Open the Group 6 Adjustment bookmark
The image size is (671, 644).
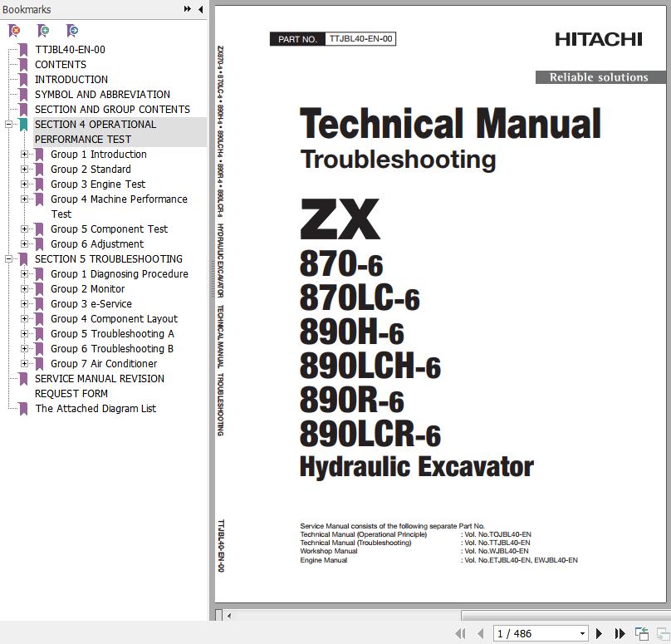point(97,244)
